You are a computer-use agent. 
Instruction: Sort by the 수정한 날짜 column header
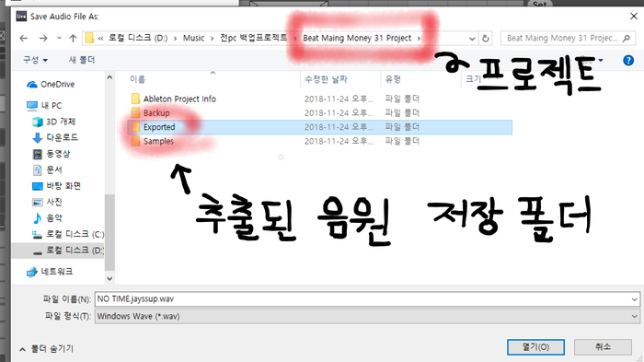[x=326, y=79]
